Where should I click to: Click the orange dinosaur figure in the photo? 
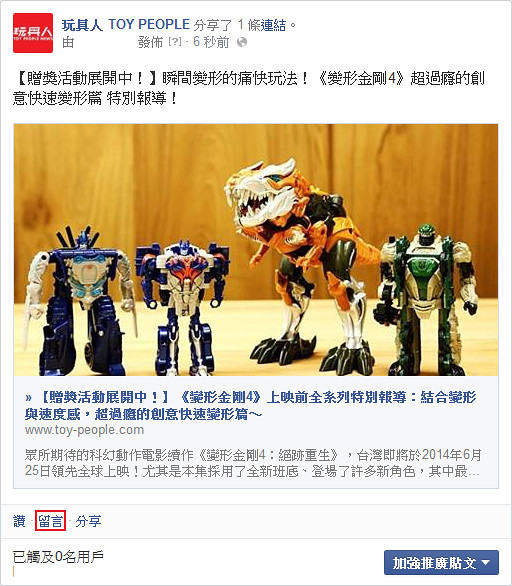click(299, 262)
